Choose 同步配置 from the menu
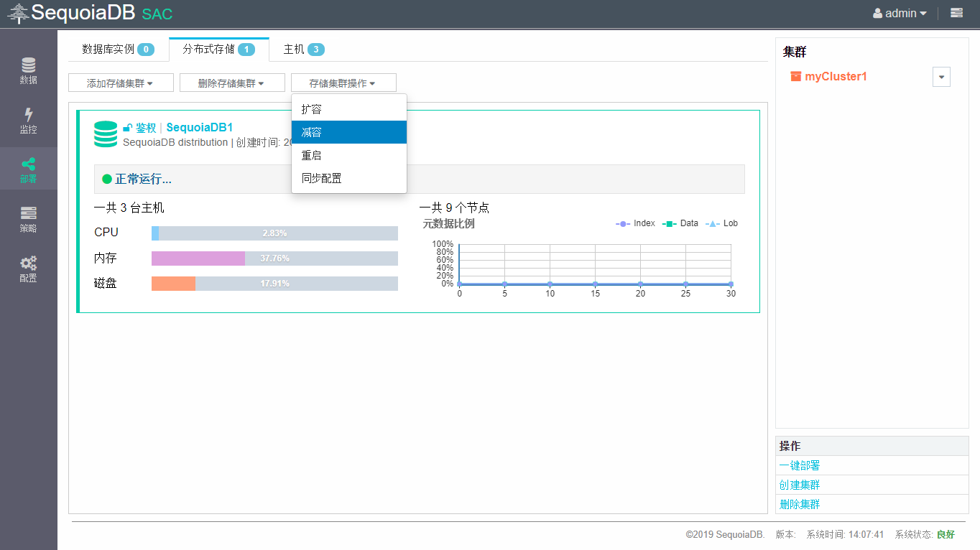 [x=349, y=178]
